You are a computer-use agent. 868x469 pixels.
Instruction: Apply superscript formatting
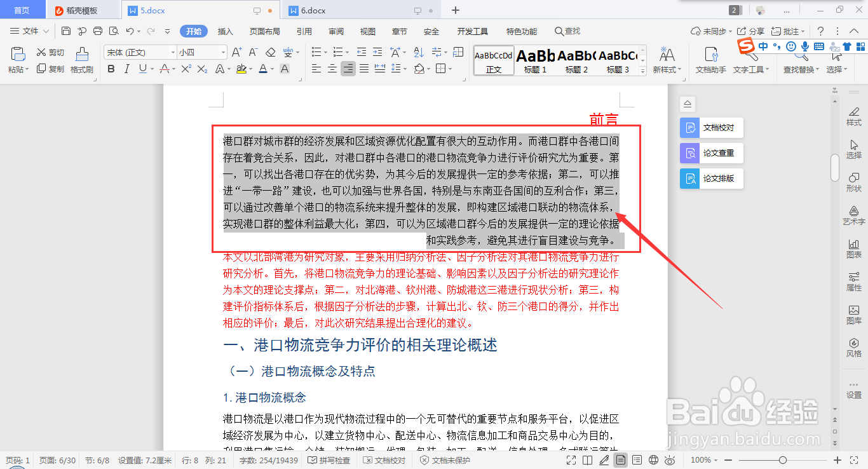[187, 69]
